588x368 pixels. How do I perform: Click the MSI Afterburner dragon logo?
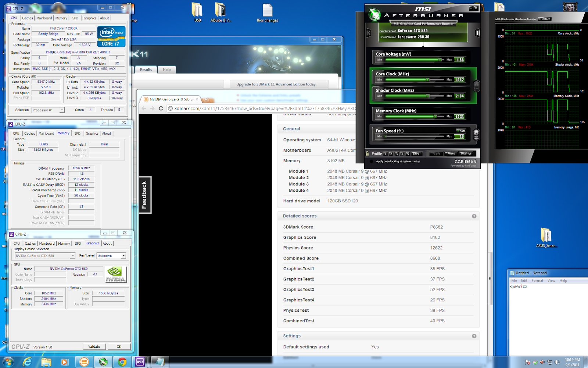(x=374, y=15)
